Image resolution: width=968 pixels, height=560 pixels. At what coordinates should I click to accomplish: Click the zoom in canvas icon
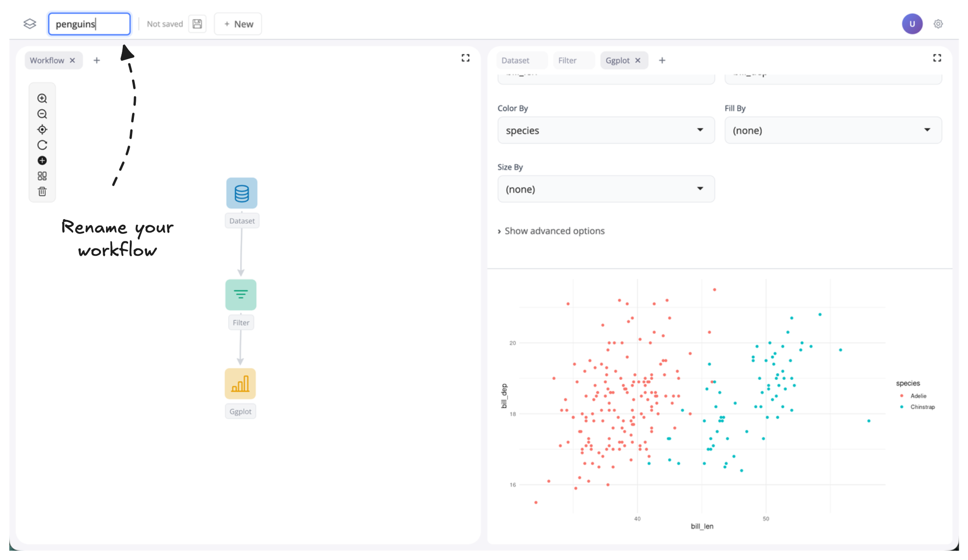click(x=42, y=99)
